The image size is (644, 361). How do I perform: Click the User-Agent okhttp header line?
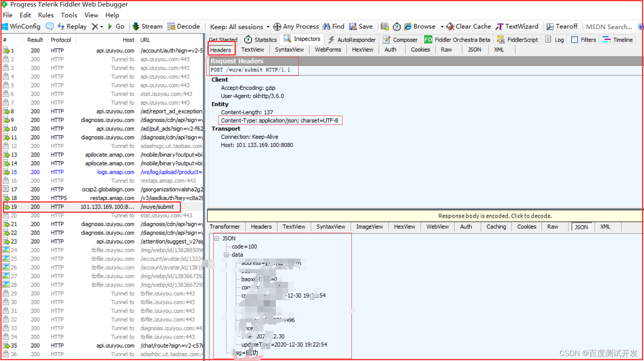pos(253,96)
